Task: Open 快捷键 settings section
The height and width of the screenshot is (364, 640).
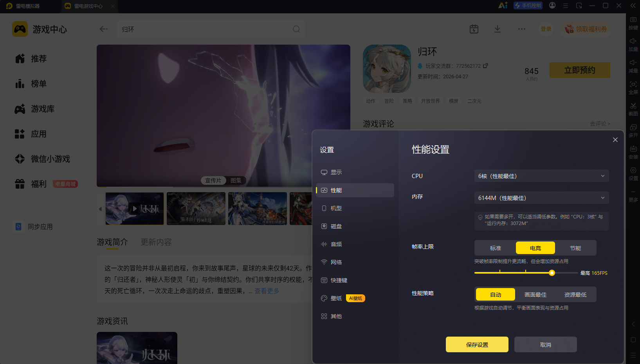Action: tap(355, 280)
